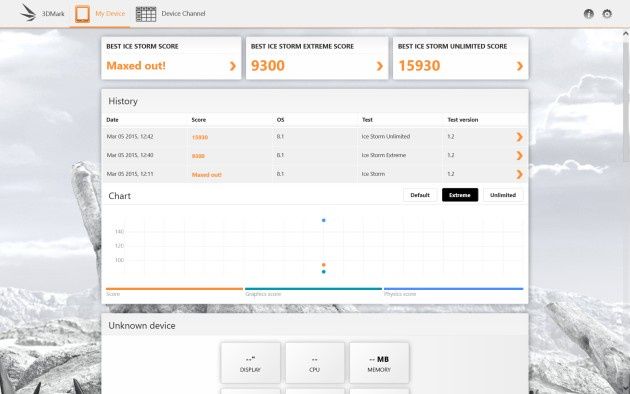
Task: Click the 15930 score in history
Action: coord(200,137)
